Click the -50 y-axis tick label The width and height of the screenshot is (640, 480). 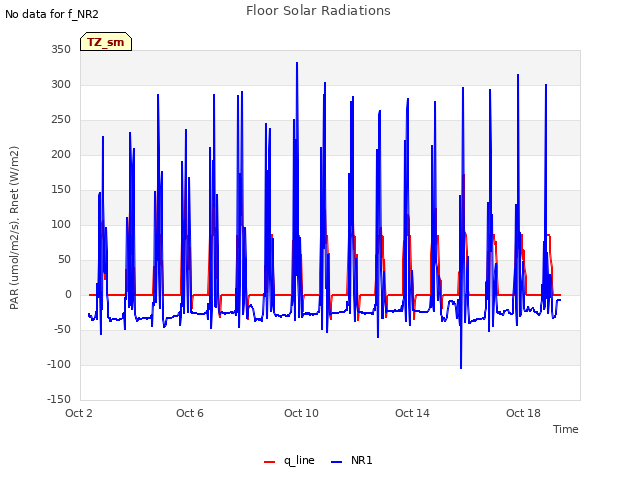(61, 329)
